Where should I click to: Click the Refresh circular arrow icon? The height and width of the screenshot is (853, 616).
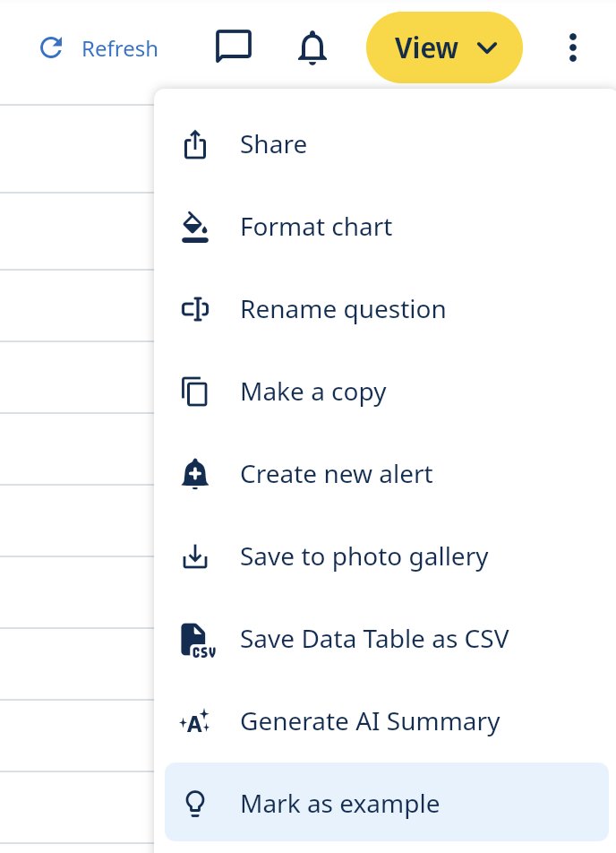pos(51,48)
